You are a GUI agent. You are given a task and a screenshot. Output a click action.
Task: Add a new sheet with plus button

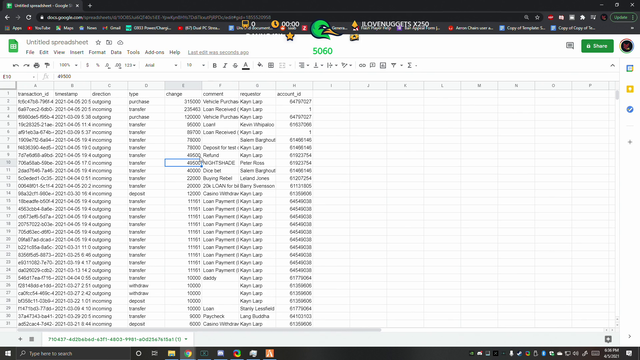(x=20, y=339)
